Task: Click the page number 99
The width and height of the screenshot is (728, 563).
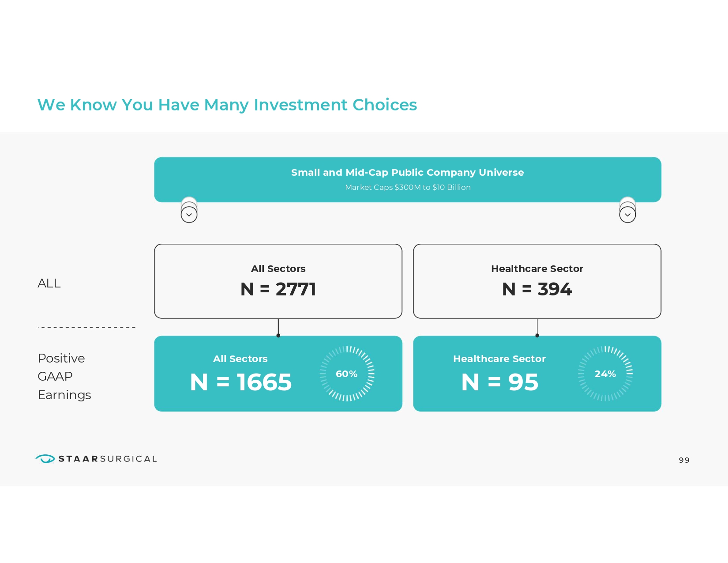Action: point(684,460)
